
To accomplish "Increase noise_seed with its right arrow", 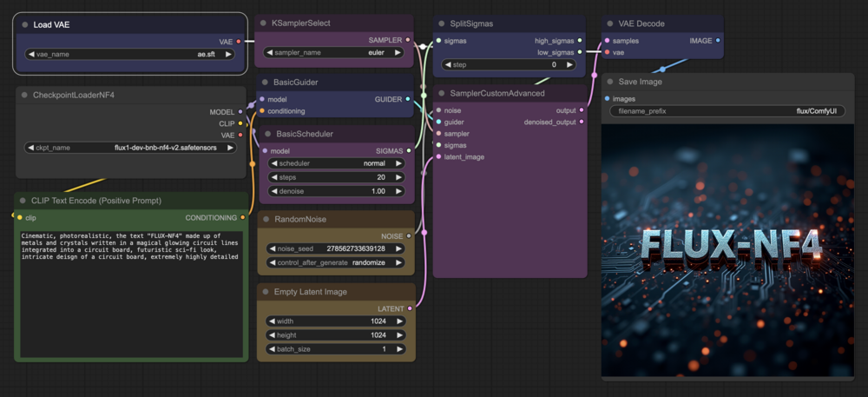I will (398, 248).
